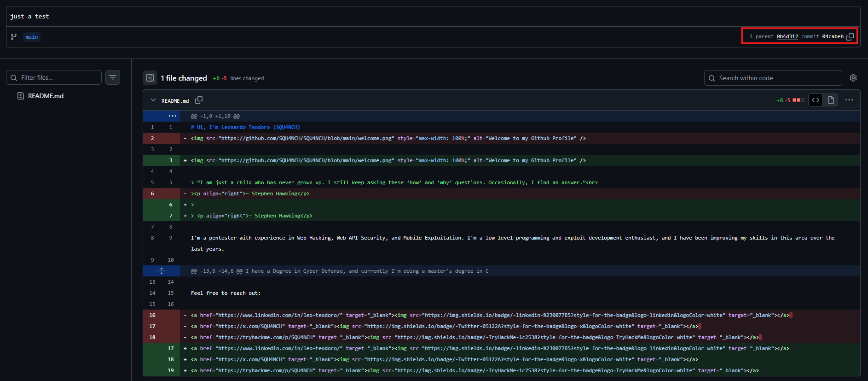Toggle the file tree sidebar
This screenshot has height=381, width=868.
[150, 78]
